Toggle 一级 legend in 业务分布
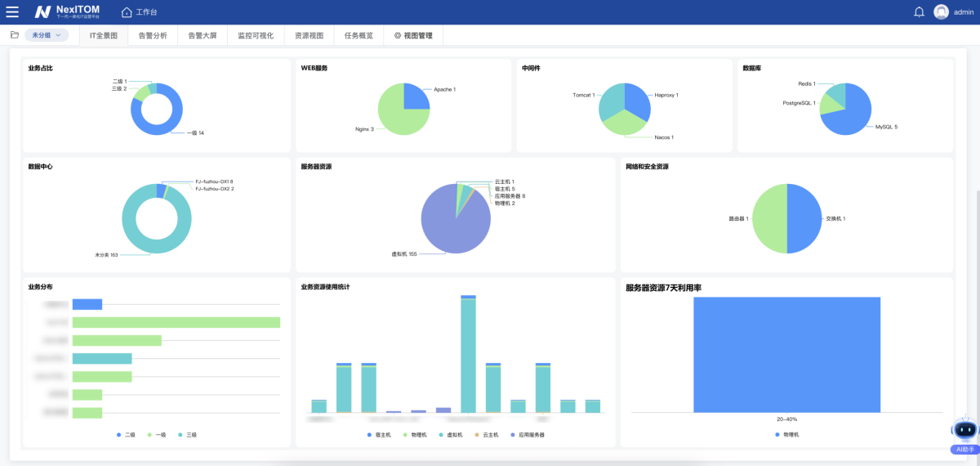This screenshot has width=980, height=466. click(x=156, y=435)
